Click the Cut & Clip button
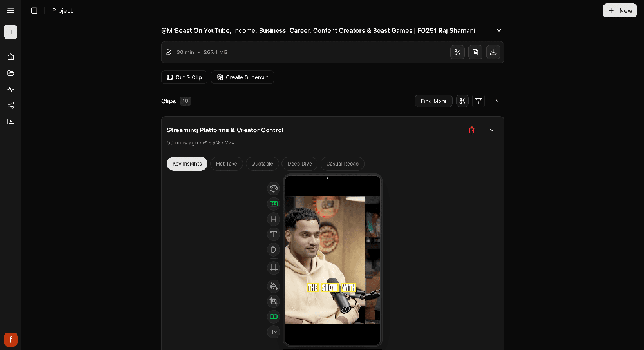Image resolution: width=644 pixels, height=350 pixels. 184,77
